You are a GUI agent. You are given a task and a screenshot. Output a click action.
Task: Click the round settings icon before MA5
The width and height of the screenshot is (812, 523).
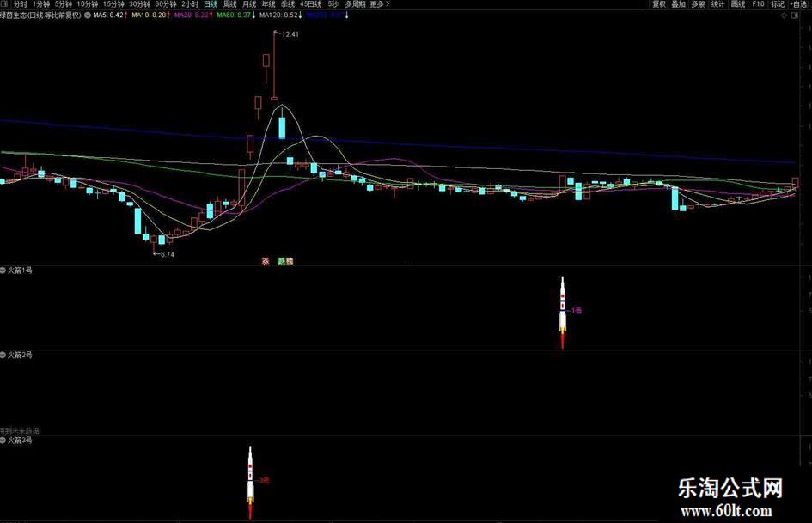click(88, 15)
